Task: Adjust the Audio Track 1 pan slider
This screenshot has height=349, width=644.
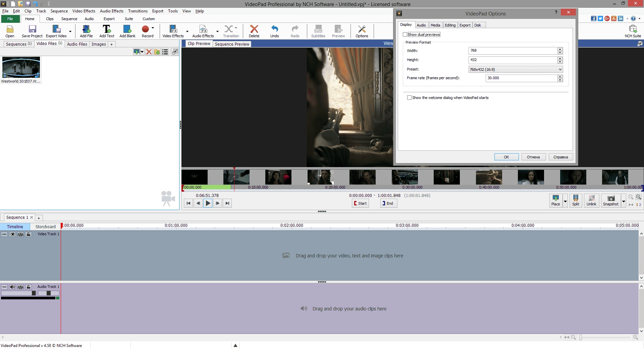Action: pos(48,293)
